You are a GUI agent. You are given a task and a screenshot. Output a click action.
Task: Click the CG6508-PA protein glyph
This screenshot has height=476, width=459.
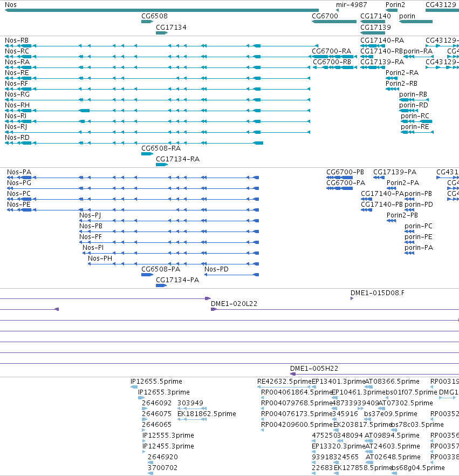click(x=147, y=275)
